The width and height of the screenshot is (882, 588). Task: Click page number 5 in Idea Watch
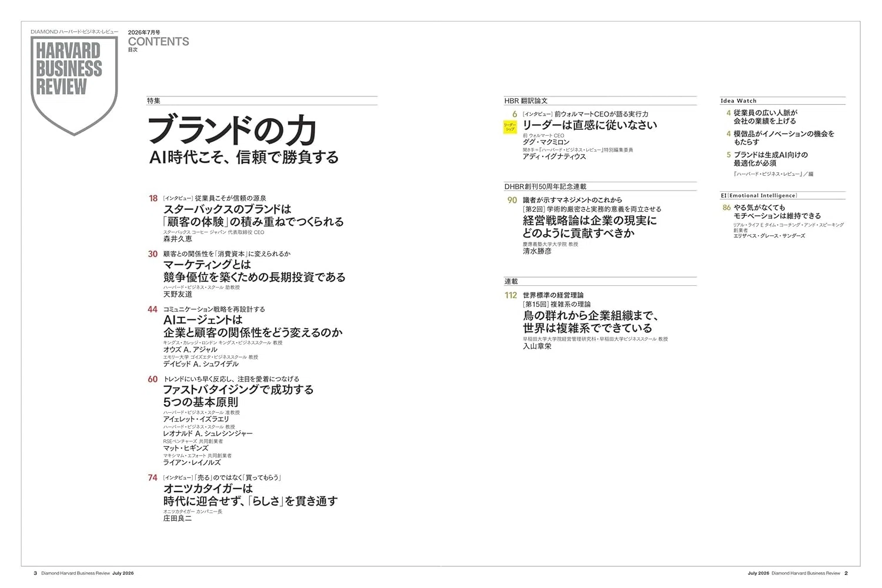click(729, 155)
